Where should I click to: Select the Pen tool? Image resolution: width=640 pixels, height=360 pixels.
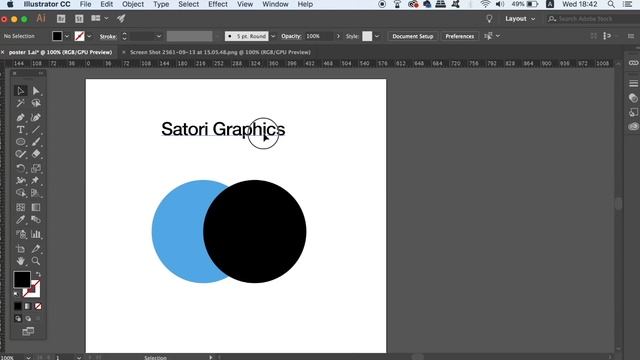point(20,118)
